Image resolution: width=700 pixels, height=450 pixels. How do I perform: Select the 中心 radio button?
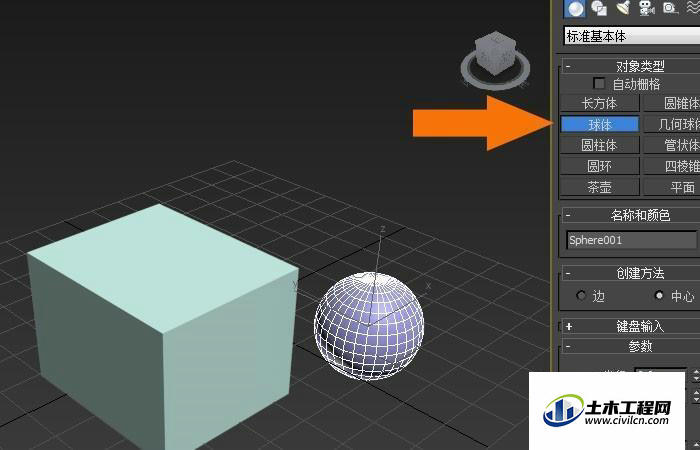tap(659, 295)
